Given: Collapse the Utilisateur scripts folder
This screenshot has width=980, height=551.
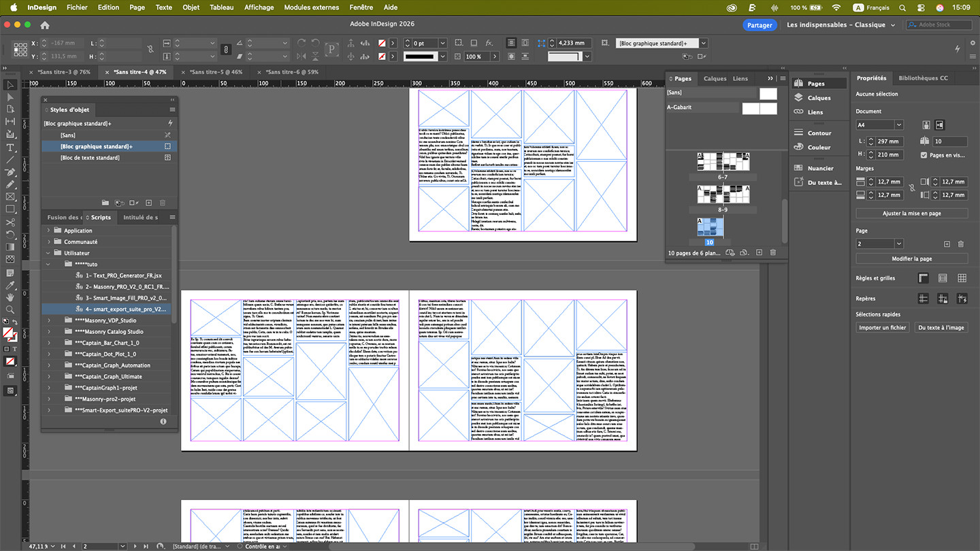Looking at the screenshot, I should pyautogui.click(x=48, y=253).
